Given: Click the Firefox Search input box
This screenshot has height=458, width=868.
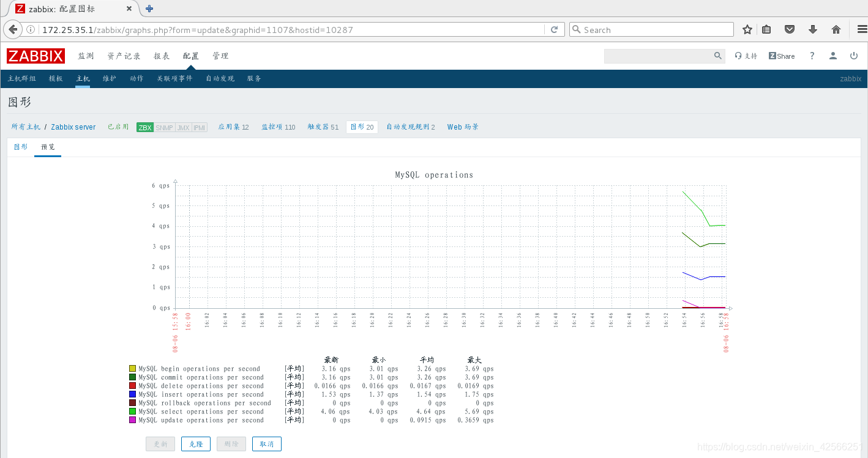Looking at the screenshot, I should tap(651, 29).
